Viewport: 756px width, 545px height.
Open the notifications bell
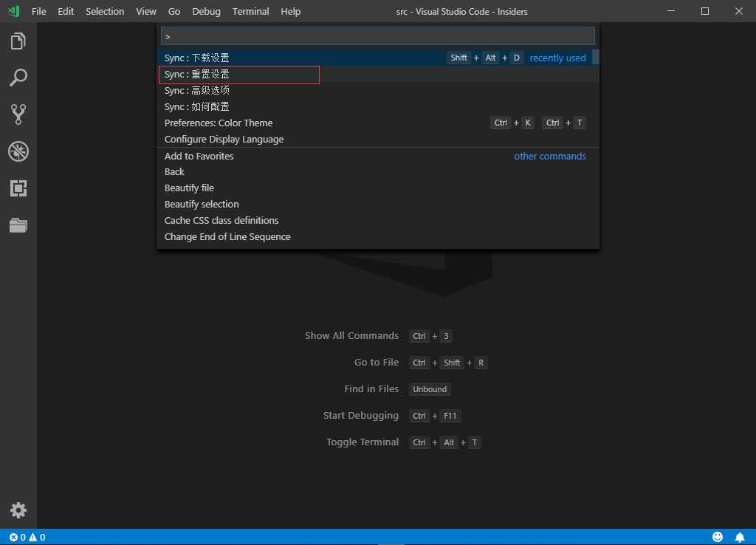(x=740, y=537)
